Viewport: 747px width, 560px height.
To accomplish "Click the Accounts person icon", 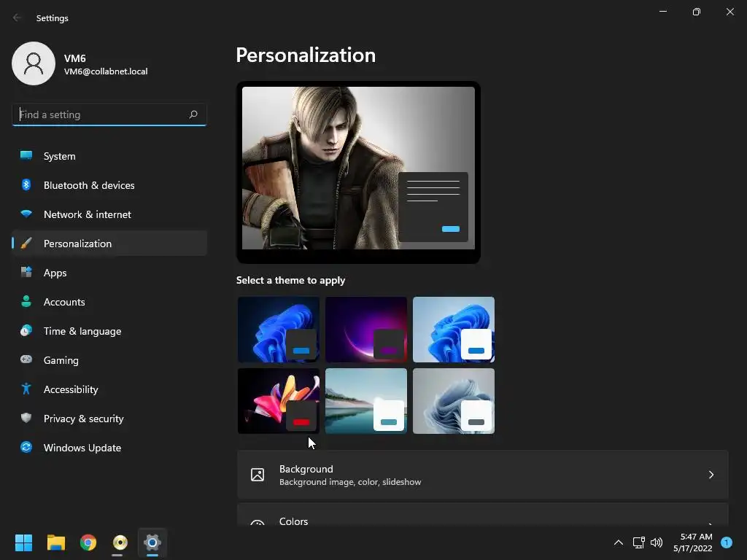I will pyautogui.click(x=26, y=301).
